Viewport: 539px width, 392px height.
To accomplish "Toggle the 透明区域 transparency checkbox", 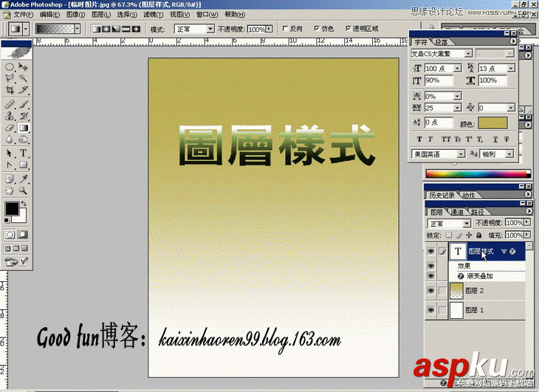I will coord(348,29).
